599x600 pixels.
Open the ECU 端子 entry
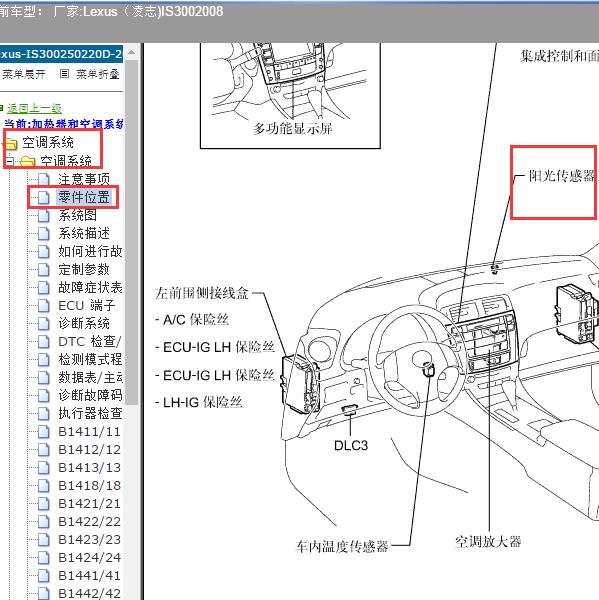click(x=87, y=305)
